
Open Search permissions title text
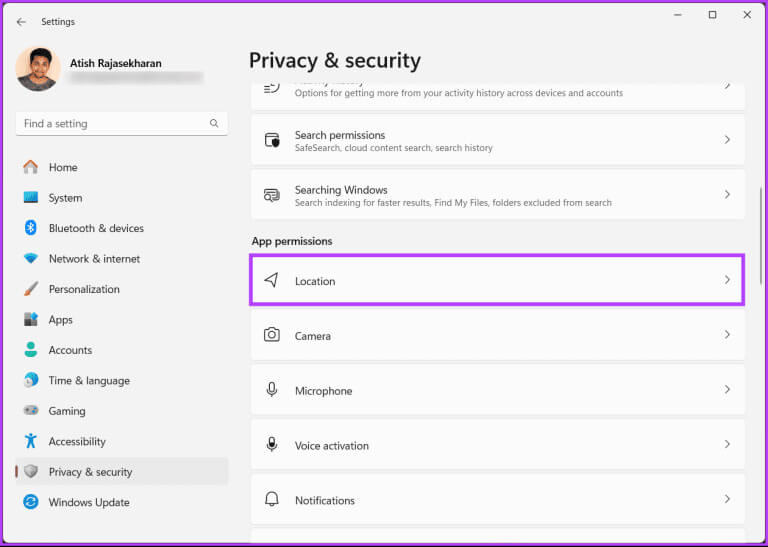[340, 135]
